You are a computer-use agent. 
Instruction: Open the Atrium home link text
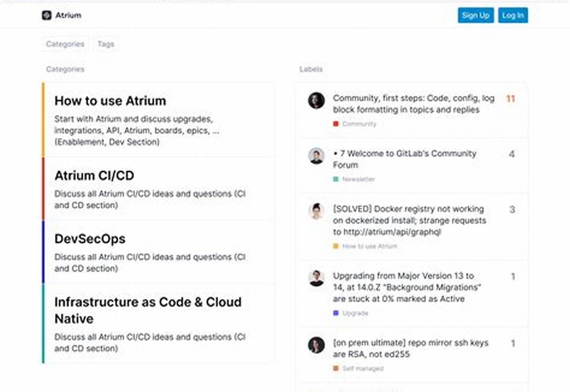[68, 15]
